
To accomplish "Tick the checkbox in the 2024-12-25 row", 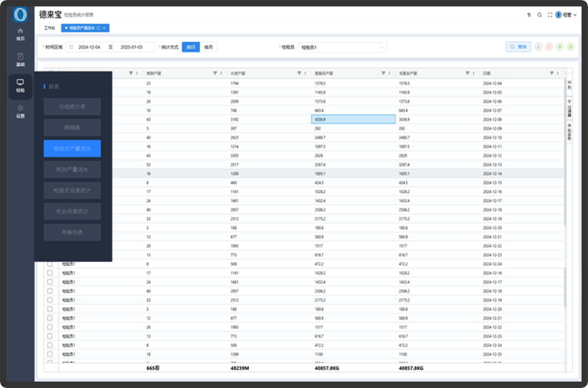I will [x=50, y=354].
